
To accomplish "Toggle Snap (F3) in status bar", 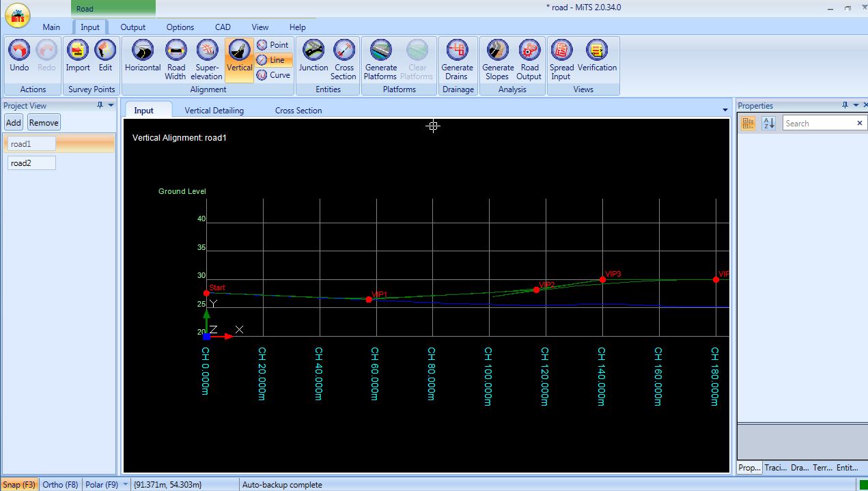I will point(19,485).
